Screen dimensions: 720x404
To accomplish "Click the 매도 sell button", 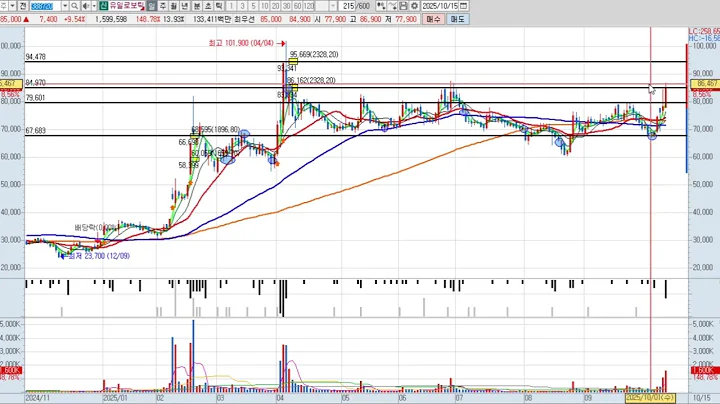I will point(457,19).
